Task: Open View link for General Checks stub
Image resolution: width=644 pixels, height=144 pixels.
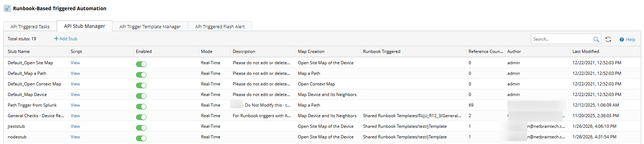Action: coord(75,116)
